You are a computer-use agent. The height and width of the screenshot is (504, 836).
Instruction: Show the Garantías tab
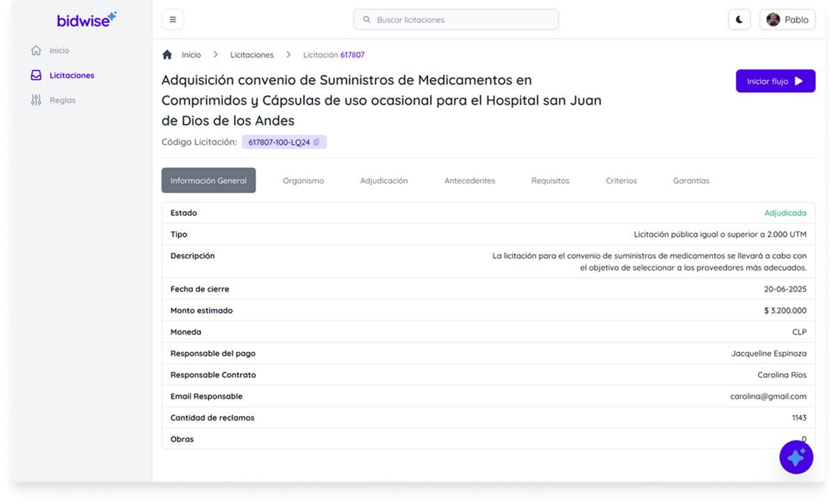(x=691, y=180)
